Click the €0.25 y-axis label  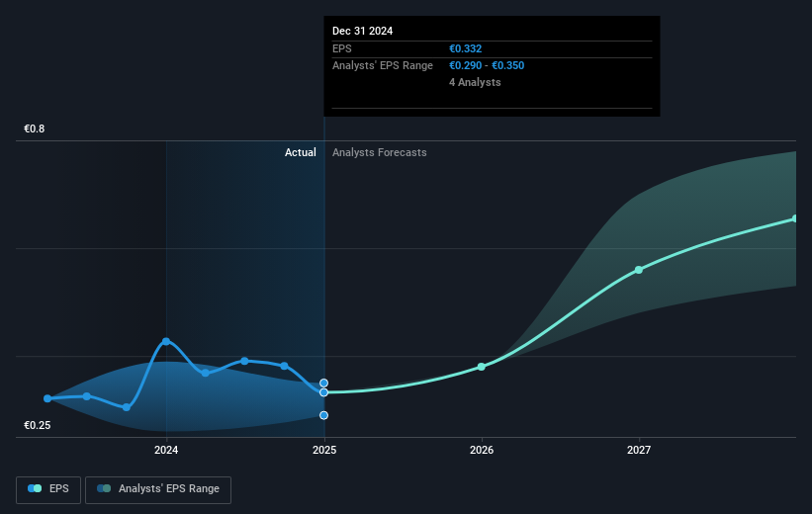(x=38, y=425)
